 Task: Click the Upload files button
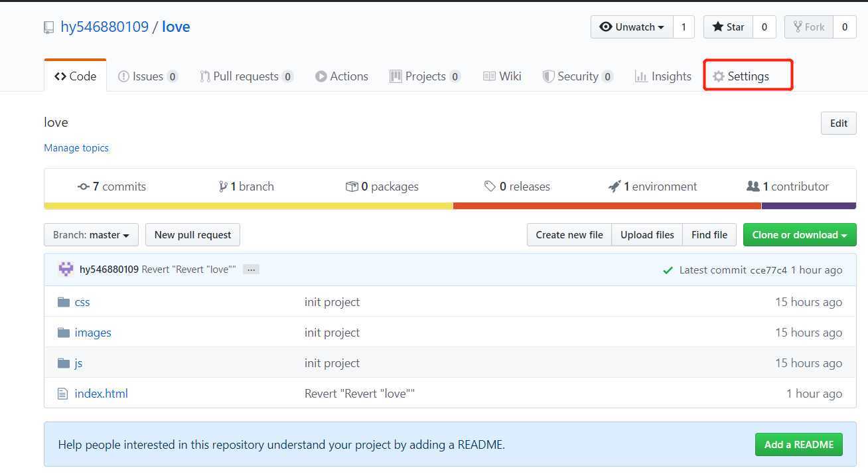(647, 235)
